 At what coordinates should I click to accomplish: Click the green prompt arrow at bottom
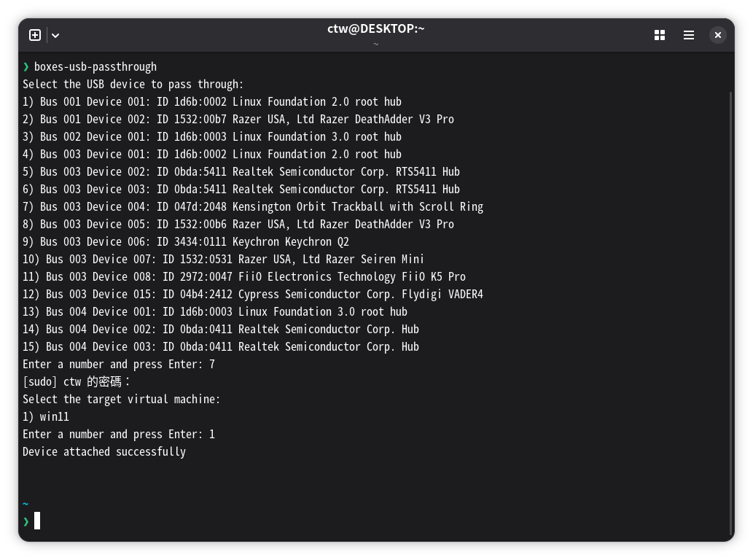point(26,521)
